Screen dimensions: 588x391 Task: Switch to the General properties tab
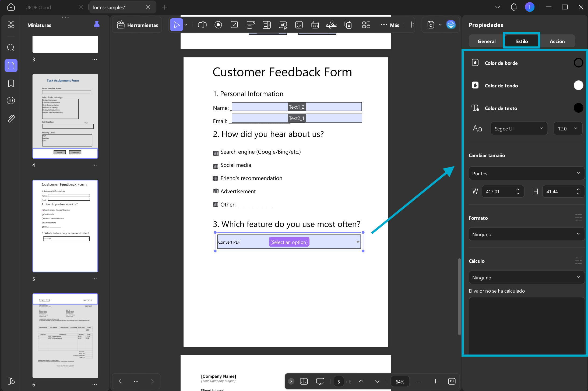486,41
